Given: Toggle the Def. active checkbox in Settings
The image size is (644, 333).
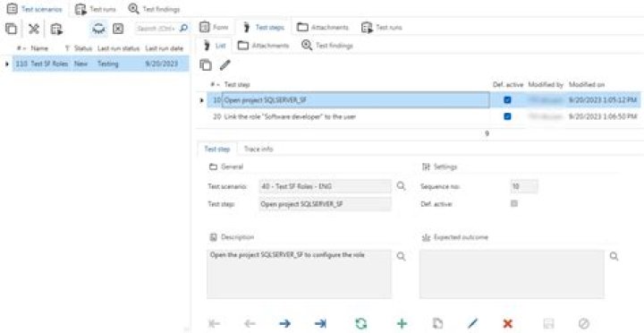Looking at the screenshot, I should [513, 203].
